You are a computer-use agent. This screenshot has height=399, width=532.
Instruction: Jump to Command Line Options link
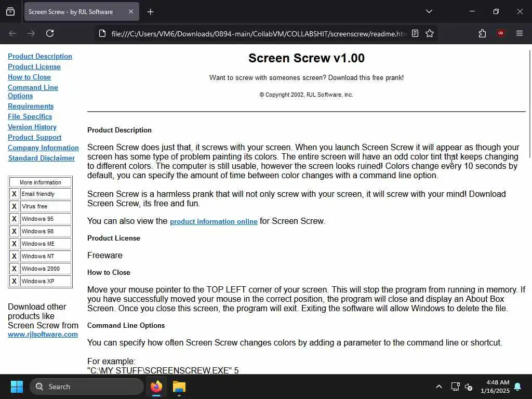[x=33, y=91]
